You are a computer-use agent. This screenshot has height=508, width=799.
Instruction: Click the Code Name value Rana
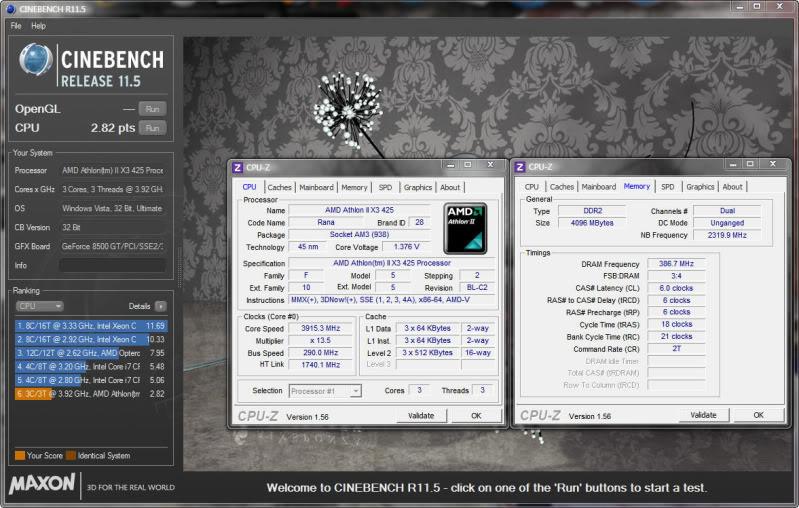click(326, 222)
